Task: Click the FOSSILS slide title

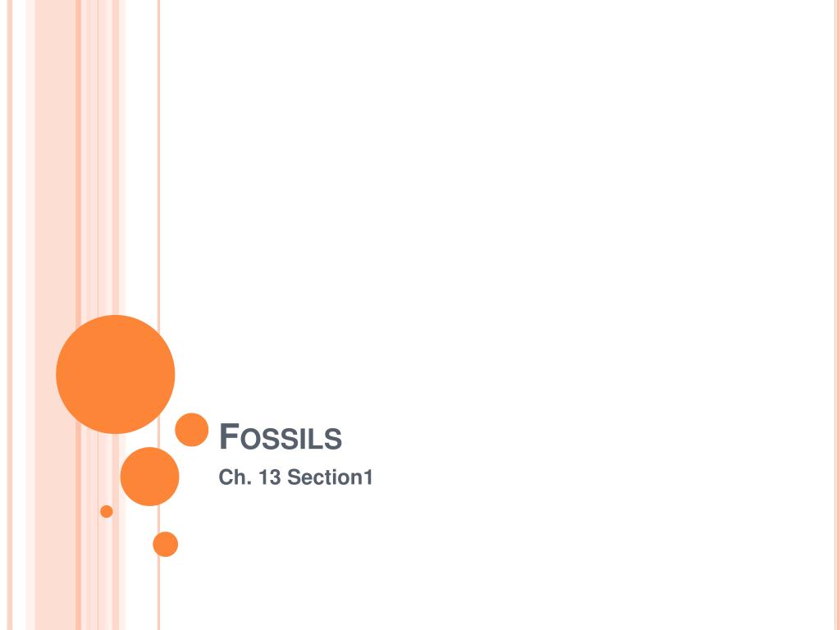Action: pyautogui.click(x=281, y=436)
